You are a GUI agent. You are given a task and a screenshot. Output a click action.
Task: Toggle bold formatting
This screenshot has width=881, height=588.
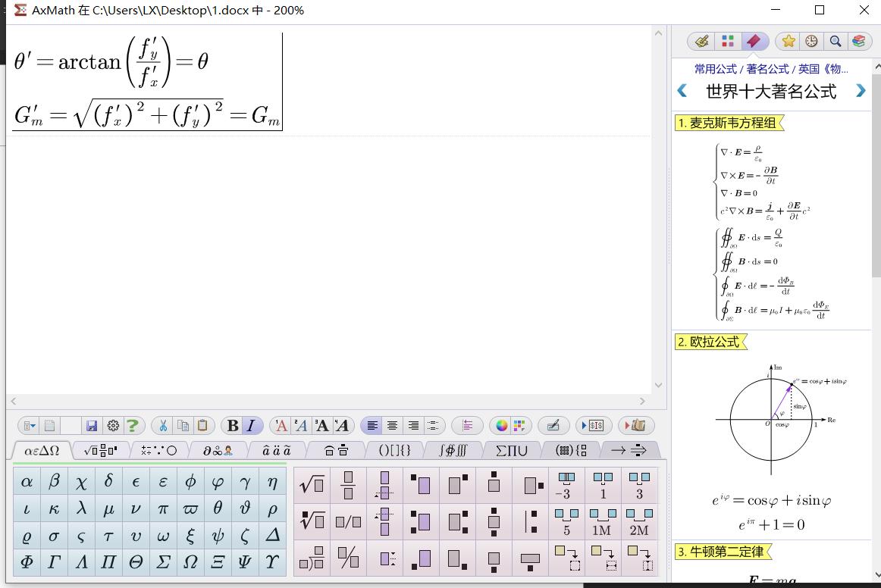point(232,425)
